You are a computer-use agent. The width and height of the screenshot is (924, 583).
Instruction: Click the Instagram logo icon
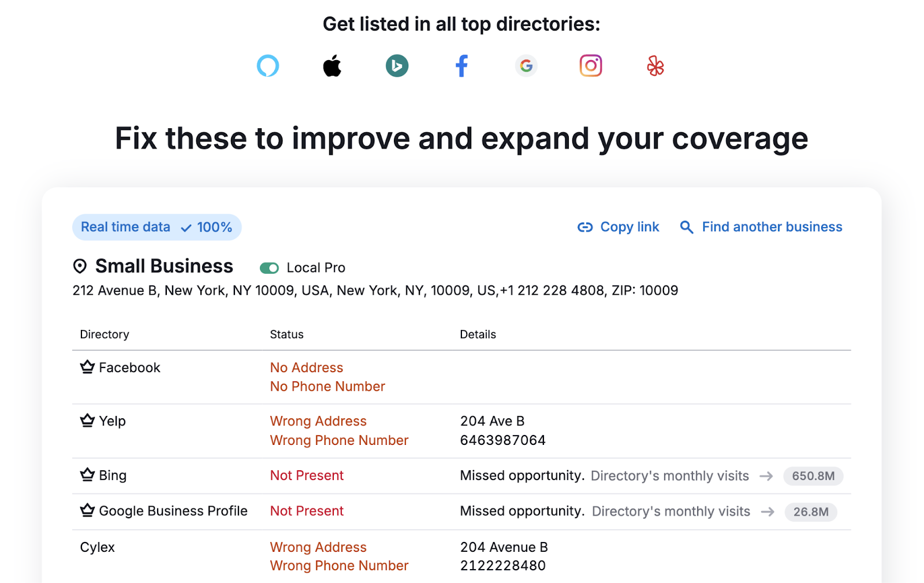[591, 65]
